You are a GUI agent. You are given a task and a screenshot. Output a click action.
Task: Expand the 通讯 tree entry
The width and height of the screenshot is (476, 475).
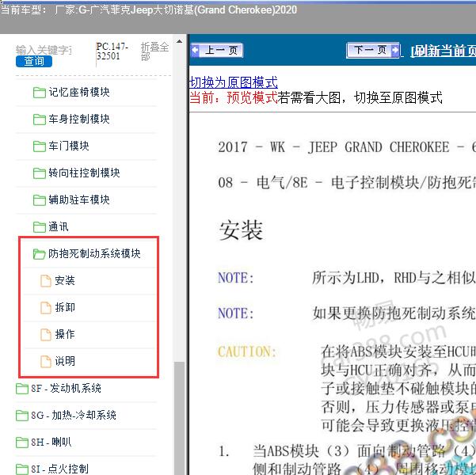pos(59,226)
